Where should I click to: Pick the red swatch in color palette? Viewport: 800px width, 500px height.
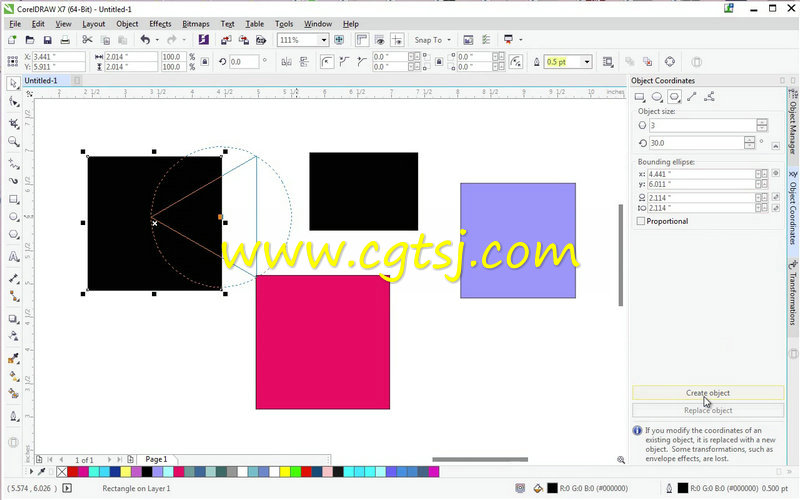click(x=72, y=472)
